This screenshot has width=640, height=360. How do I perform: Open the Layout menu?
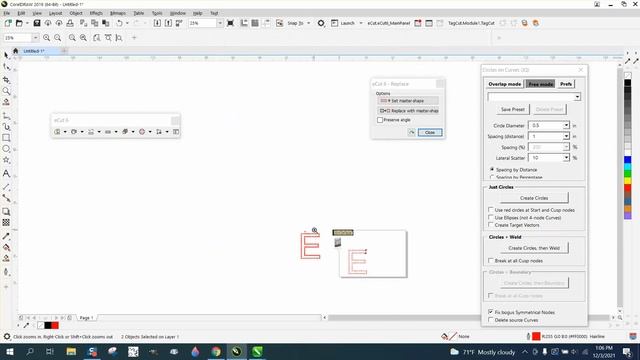click(x=56, y=13)
